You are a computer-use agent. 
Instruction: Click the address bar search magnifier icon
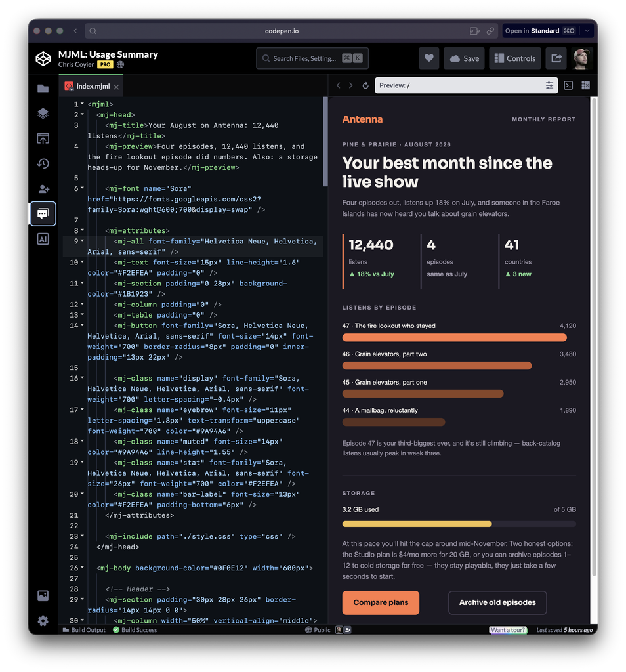point(93,31)
